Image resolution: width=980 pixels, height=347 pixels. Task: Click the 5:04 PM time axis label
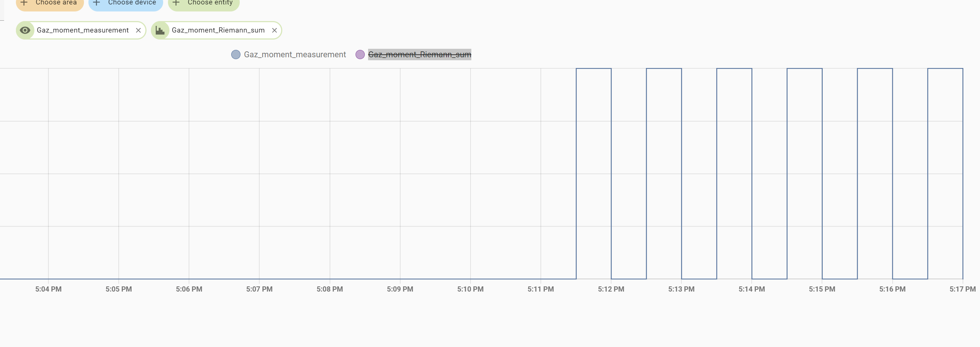point(48,289)
